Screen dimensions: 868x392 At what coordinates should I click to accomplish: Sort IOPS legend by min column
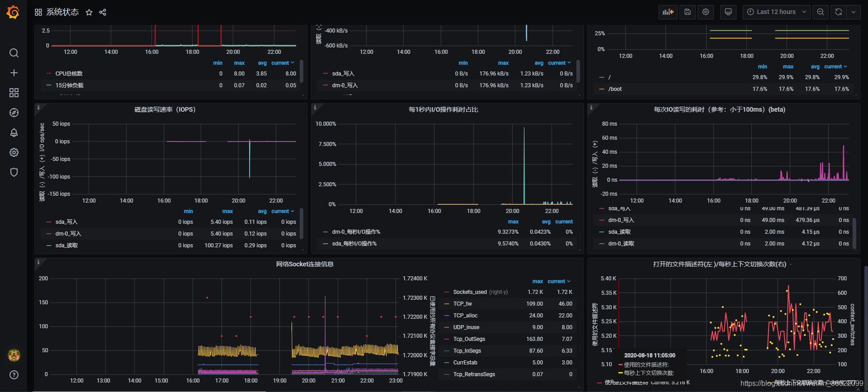tap(188, 211)
